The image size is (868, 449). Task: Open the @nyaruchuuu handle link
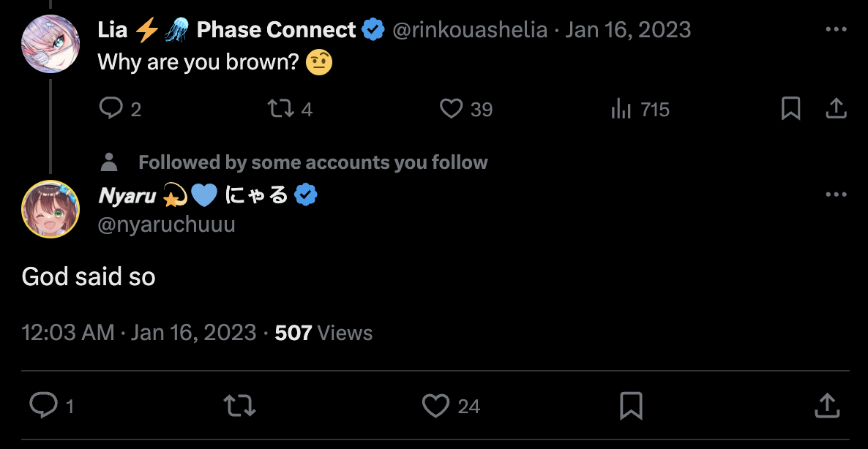click(x=167, y=224)
